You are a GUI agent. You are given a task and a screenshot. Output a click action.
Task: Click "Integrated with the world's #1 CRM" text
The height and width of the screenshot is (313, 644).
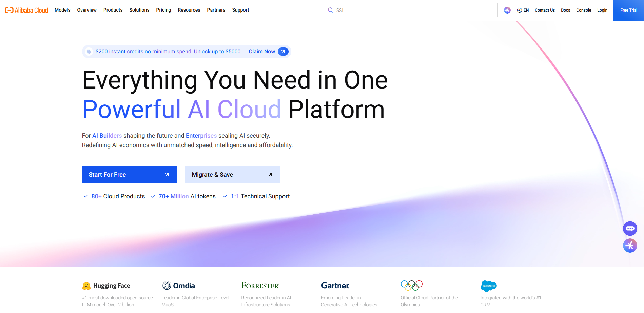click(511, 301)
